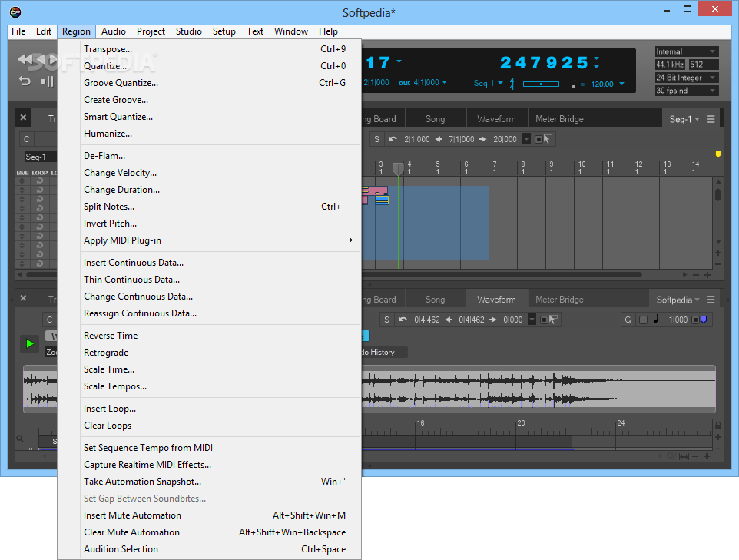Click the quarter note grid unit icon

point(656,319)
